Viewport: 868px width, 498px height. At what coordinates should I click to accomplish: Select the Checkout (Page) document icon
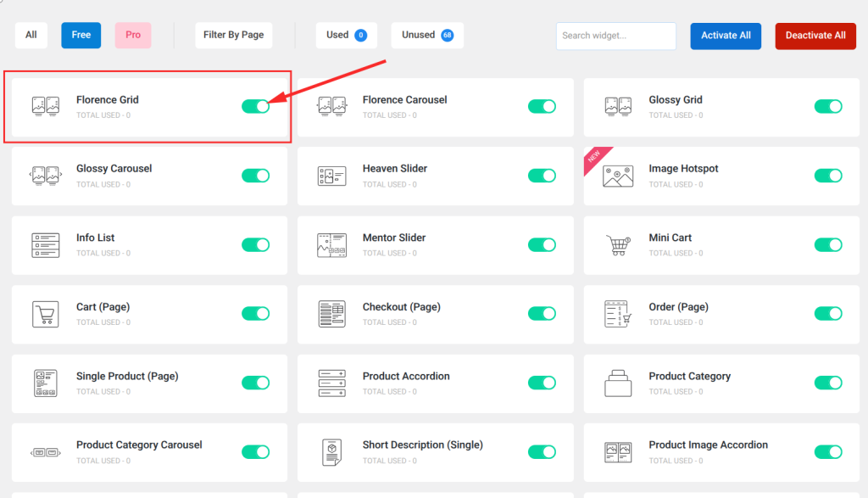[x=331, y=314]
